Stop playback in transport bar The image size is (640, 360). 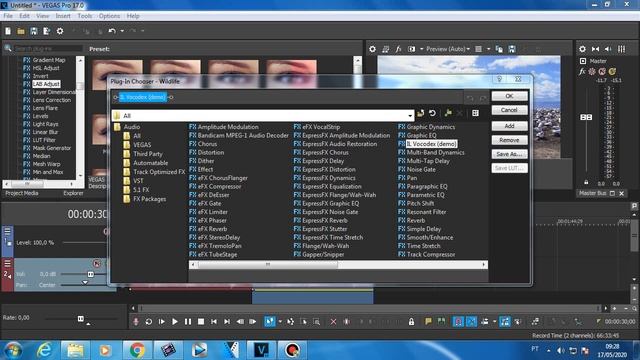pos(201,322)
